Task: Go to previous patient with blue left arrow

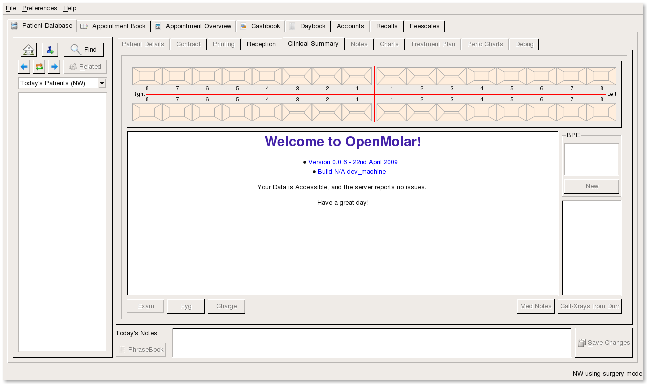Action: coord(24,66)
